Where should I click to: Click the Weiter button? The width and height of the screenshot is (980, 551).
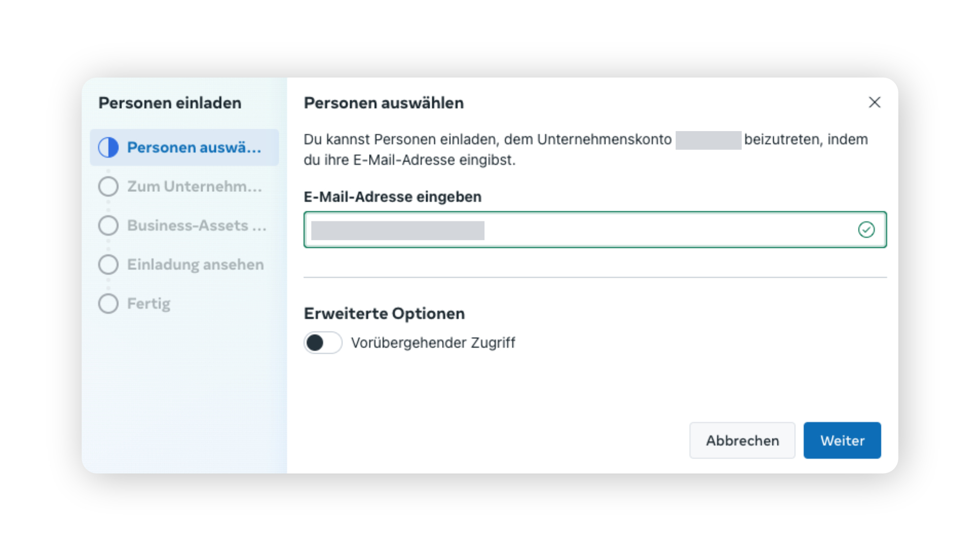(x=842, y=440)
